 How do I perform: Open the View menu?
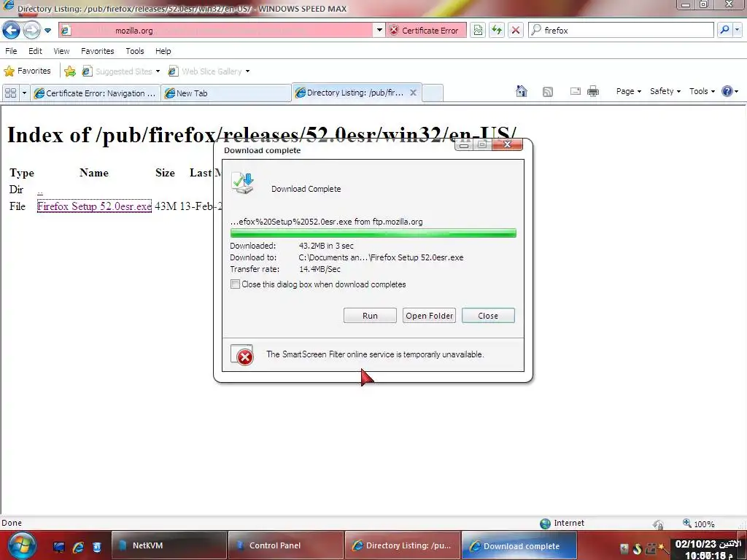click(61, 51)
